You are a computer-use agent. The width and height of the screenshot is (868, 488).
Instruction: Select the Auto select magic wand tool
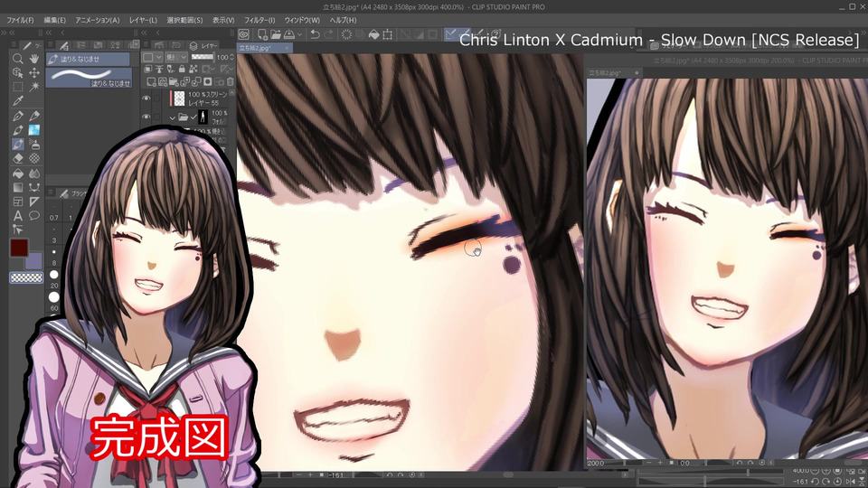[34, 87]
